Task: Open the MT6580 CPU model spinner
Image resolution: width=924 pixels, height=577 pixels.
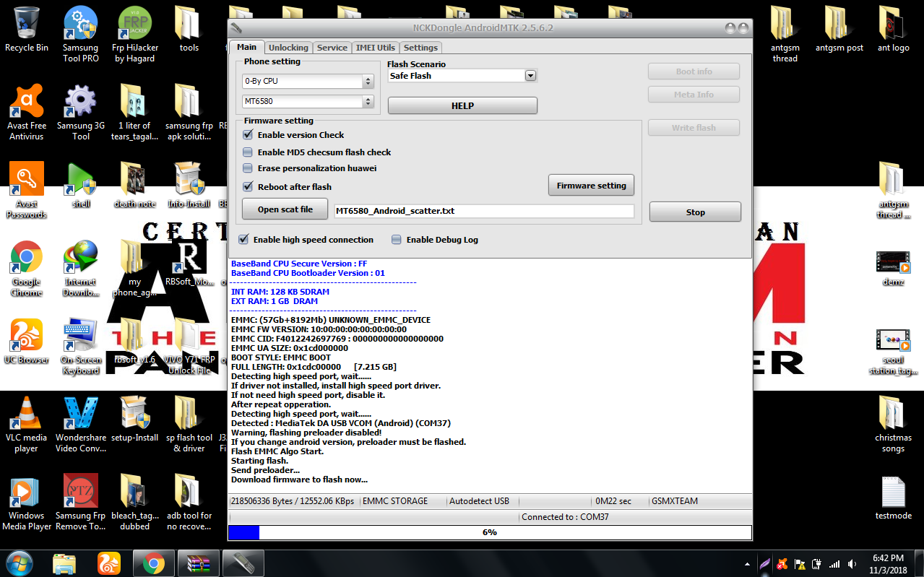Action: tap(368, 101)
